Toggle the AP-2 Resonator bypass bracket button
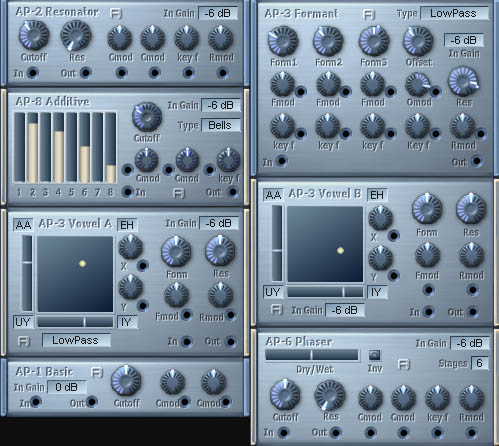The height and width of the screenshot is (446, 499). point(116,14)
